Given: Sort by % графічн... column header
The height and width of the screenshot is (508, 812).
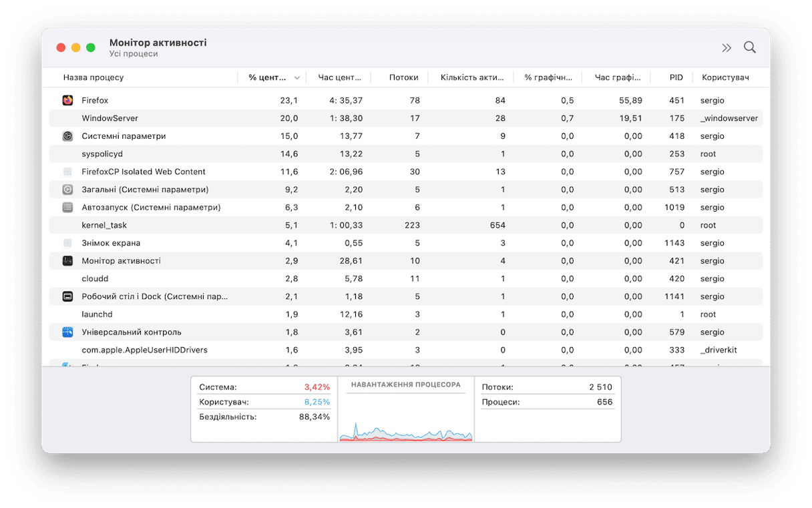Looking at the screenshot, I should pos(548,77).
